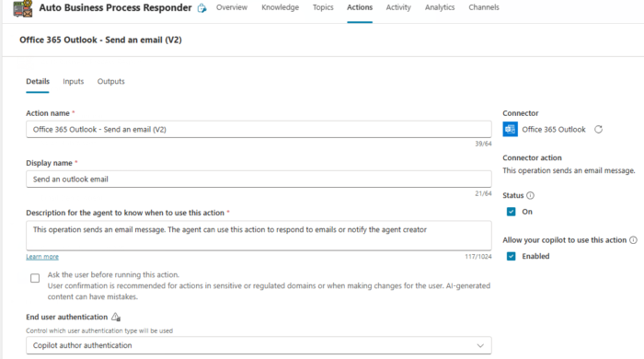Screen dimensions: 644x359
Task: Click the Office 365 Outlook connector name
Action: pos(554,130)
